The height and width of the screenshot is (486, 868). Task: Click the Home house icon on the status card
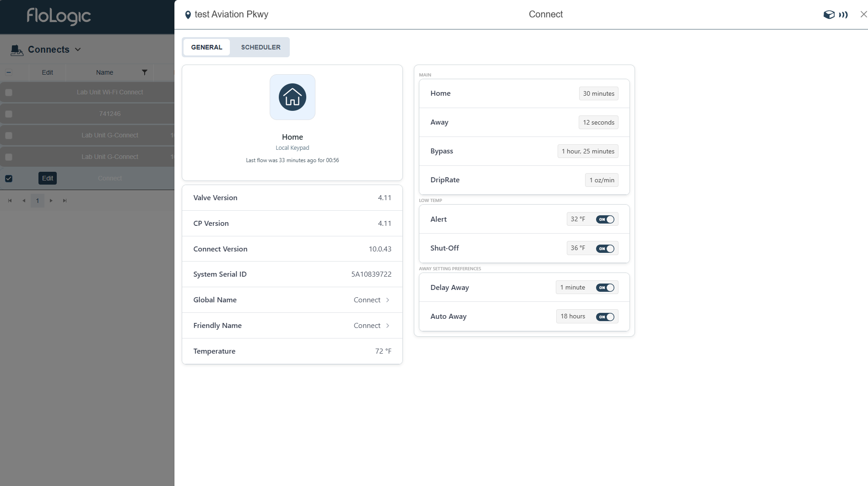pyautogui.click(x=292, y=97)
